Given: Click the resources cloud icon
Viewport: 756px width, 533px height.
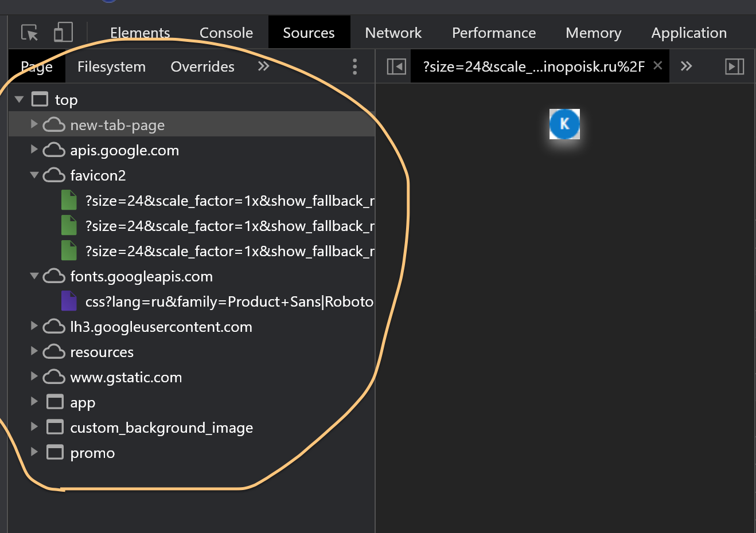Looking at the screenshot, I should 54,351.
